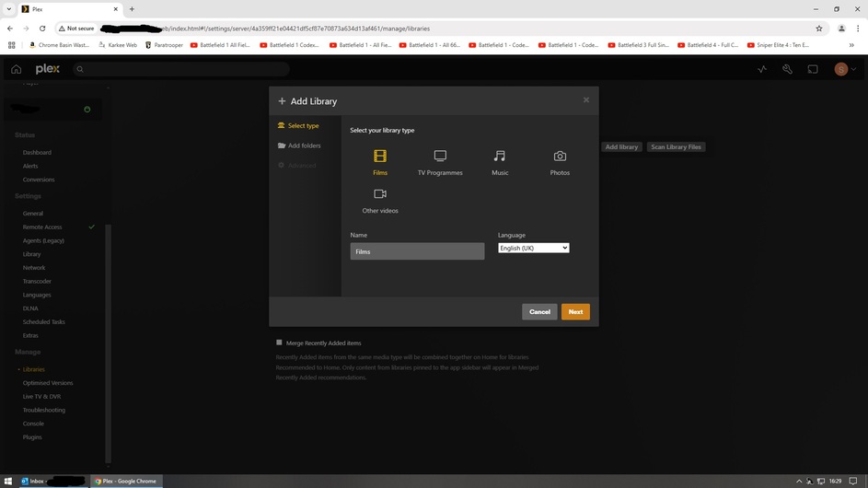The width and height of the screenshot is (868, 488).
Task: Focus the Plex search field
Action: click(x=181, y=69)
